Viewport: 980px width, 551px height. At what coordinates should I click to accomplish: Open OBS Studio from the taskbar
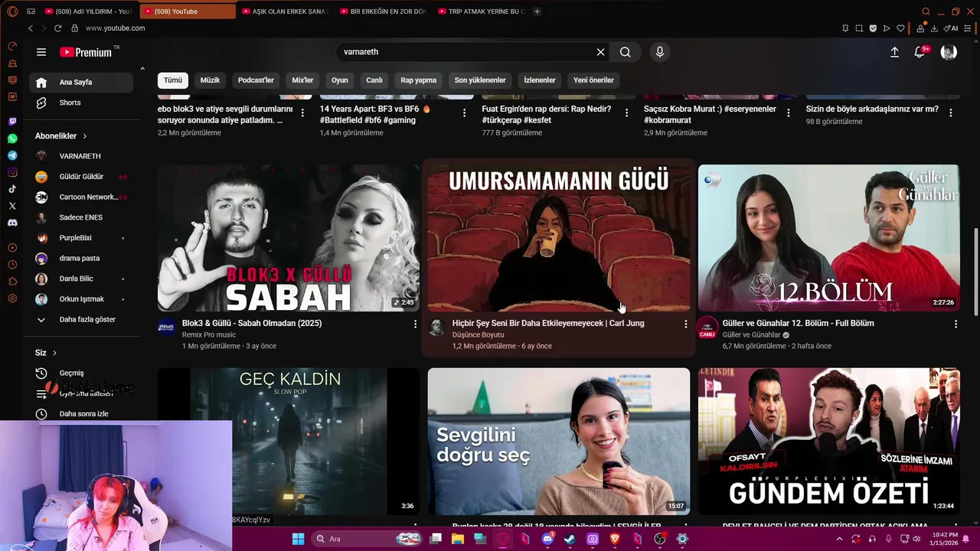click(660, 539)
